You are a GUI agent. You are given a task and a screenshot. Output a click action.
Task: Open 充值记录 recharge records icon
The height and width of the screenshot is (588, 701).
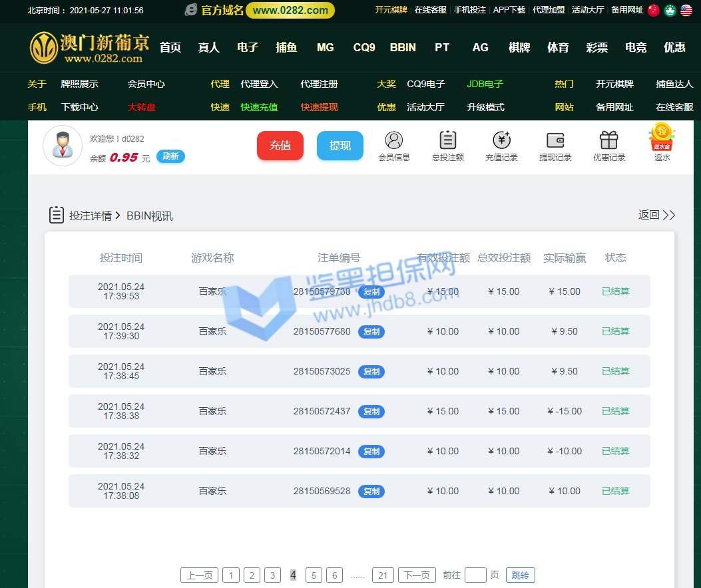(x=501, y=141)
